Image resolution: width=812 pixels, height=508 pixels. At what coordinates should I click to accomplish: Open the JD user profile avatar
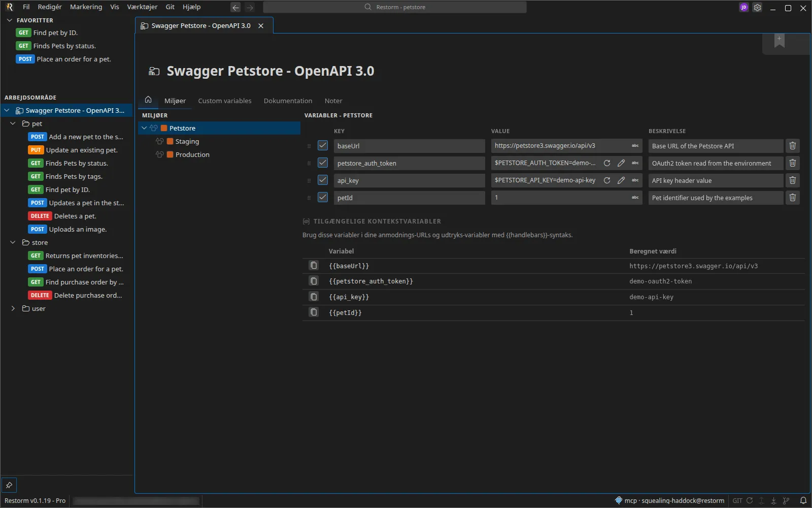pyautogui.click(x=743, y=8)
